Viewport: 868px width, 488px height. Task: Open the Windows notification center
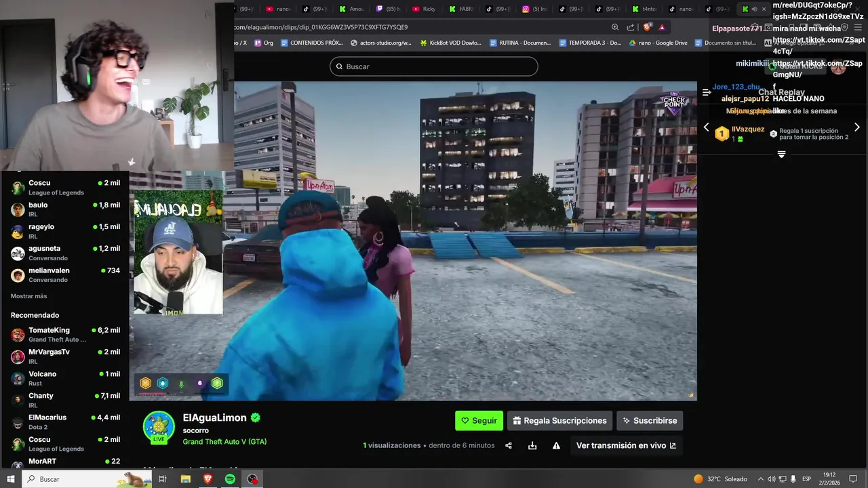pyautogui.click(x=853, y=479)
